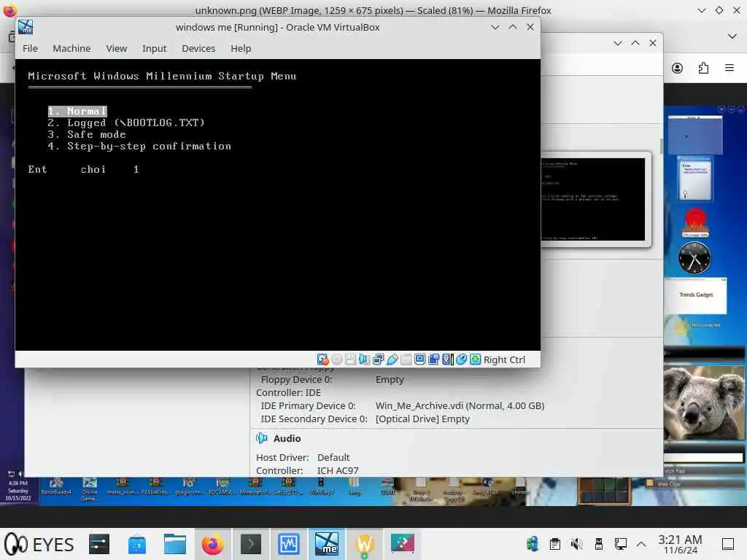Click the USB devices indicator in status bar
747x560 pixels.
(392, 359)
